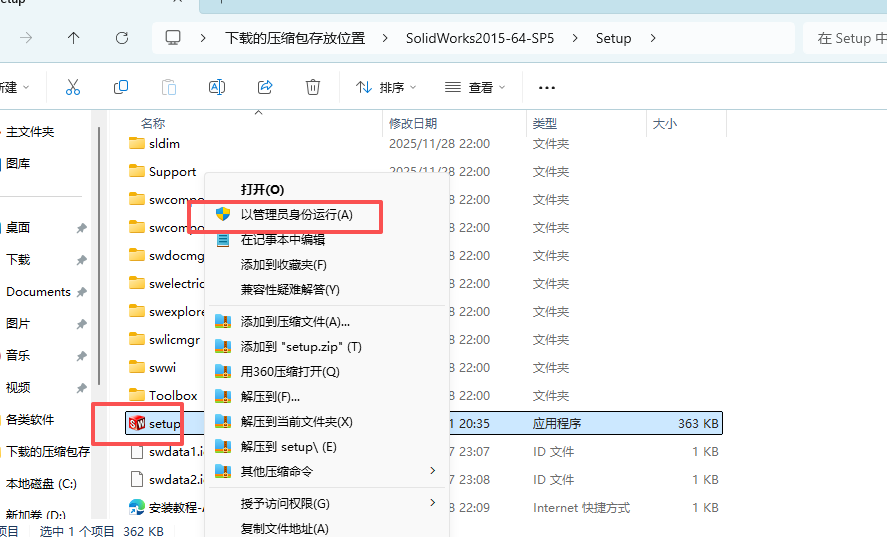Click the Delete trash icon
The width and height of the screenshot is (887, 537).
(x=313, y=87)
